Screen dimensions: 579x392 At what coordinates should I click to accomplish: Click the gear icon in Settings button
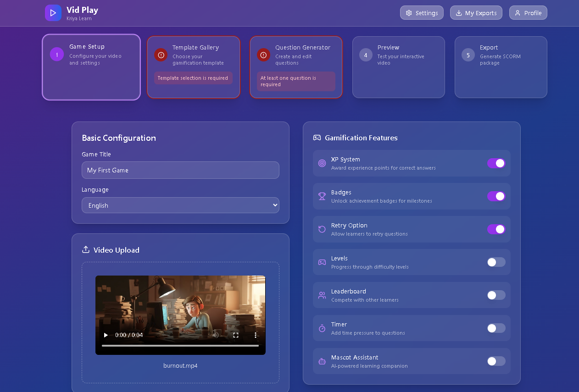coord(409,13)
